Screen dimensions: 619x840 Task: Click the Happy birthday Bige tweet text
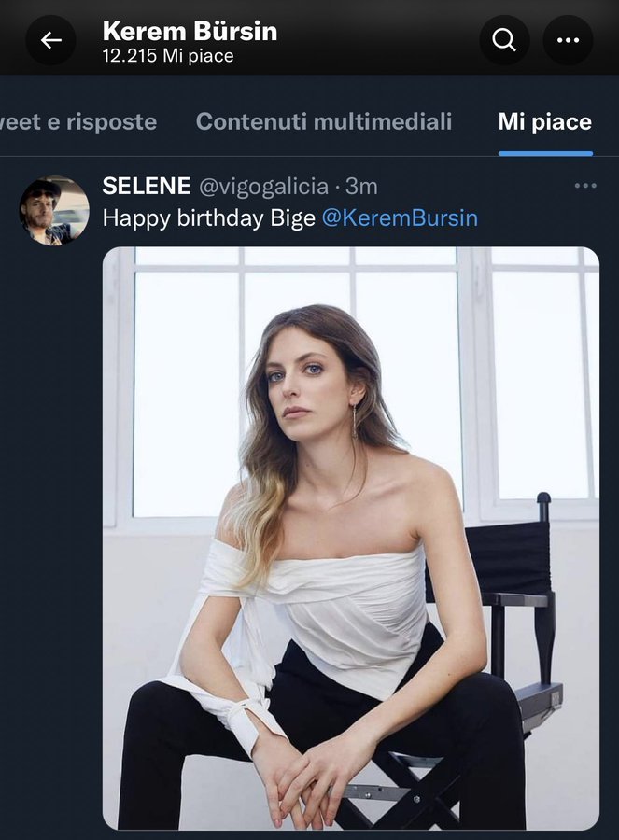[209, 218]
